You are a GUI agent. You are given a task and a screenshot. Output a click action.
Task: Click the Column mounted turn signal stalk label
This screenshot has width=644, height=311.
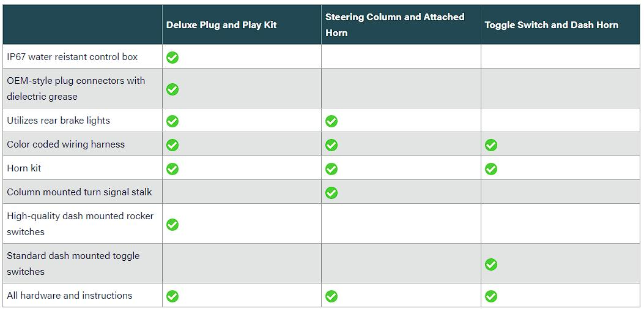tap(80, 192)
